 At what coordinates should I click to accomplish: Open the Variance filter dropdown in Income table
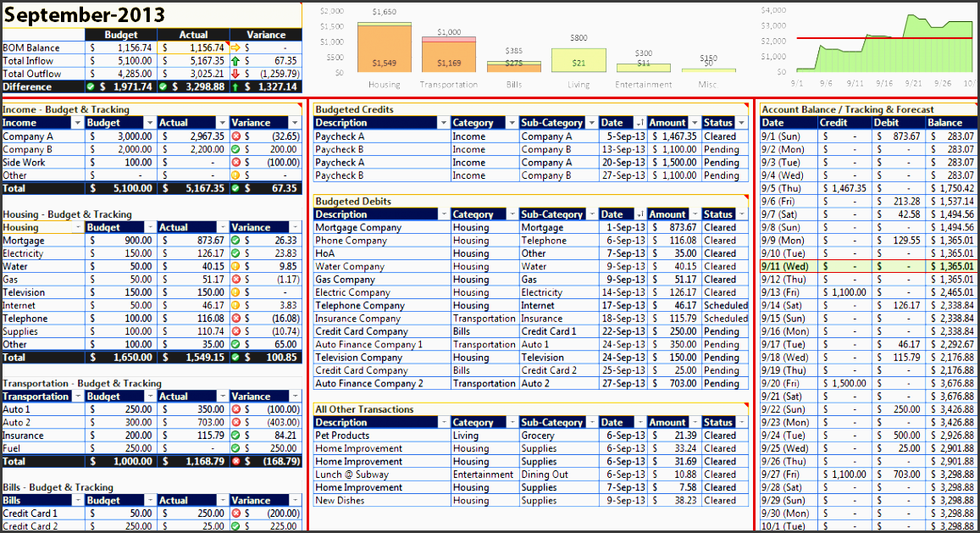click(295, 124)
